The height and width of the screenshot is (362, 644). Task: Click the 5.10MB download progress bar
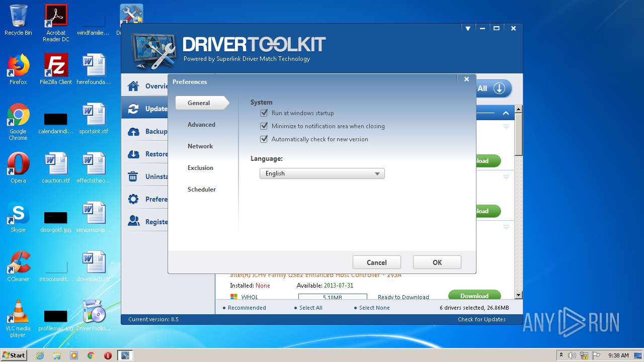point(333,297)
